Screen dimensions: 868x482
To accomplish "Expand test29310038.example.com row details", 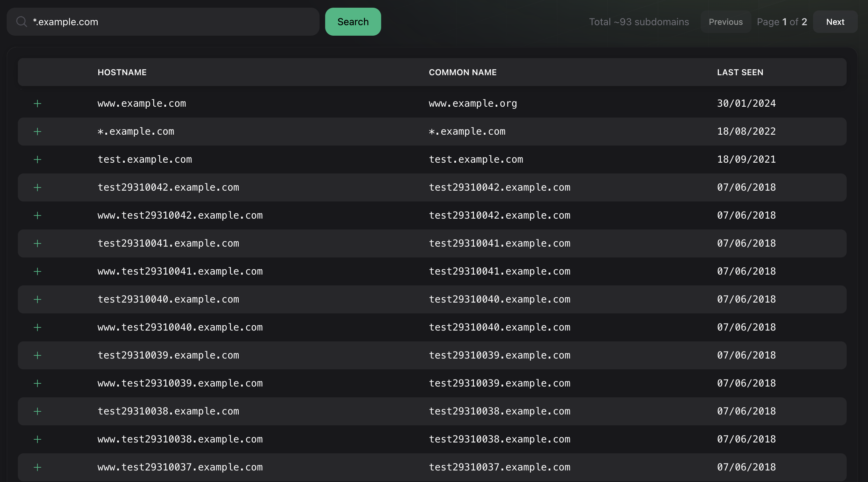I will [37, 411].
